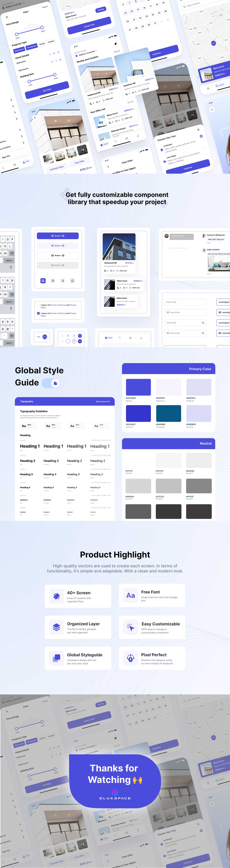Increase Bathrooms count with plus icon
The height and width of the screenshot is (868, 230).
tap(60, 60)
